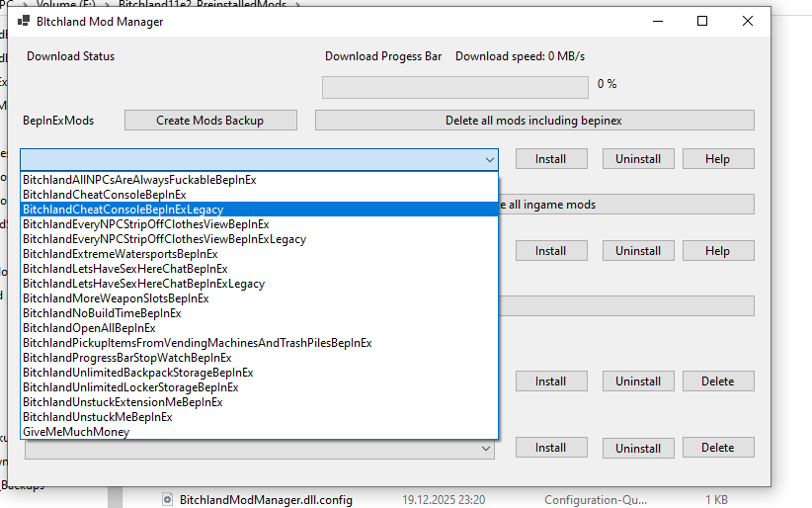Choose BitchlandCheatConsoleBepInExLegacy highlighted entry
The width and height of the screenshot is (812, 508).
coord(259,210)
